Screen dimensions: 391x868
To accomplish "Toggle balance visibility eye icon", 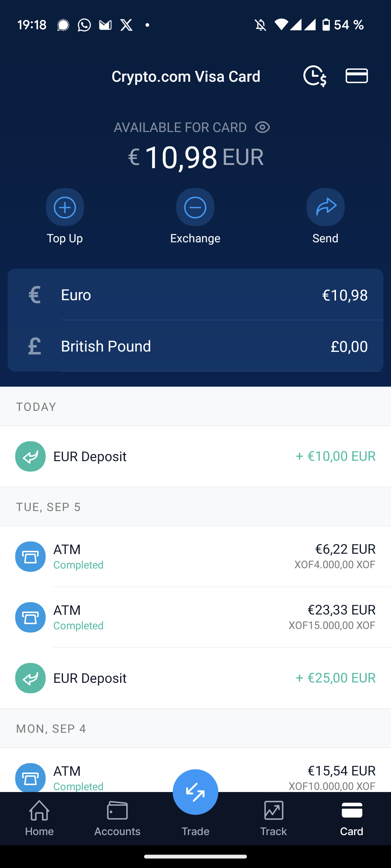I will point(262,127).
